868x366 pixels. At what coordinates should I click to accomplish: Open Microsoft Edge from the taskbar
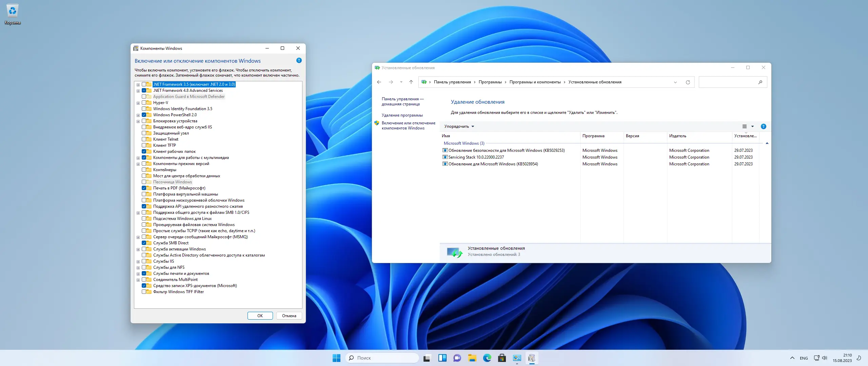487,358
